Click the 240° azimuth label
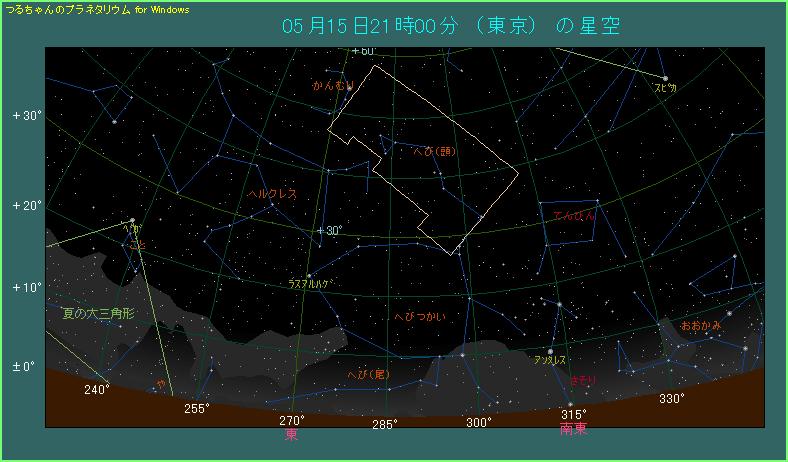The height and width of the screenshot is (462, 788). (96, 390)
